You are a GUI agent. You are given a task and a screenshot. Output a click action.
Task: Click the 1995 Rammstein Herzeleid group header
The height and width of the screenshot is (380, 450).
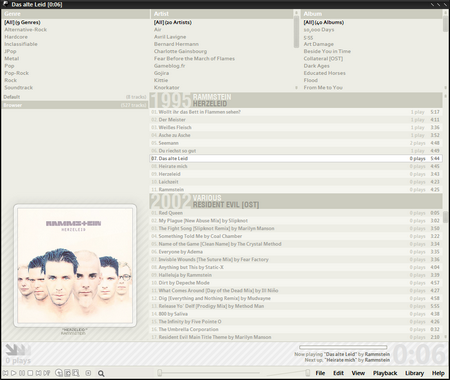pyautogui.click(x=296, y=100)
